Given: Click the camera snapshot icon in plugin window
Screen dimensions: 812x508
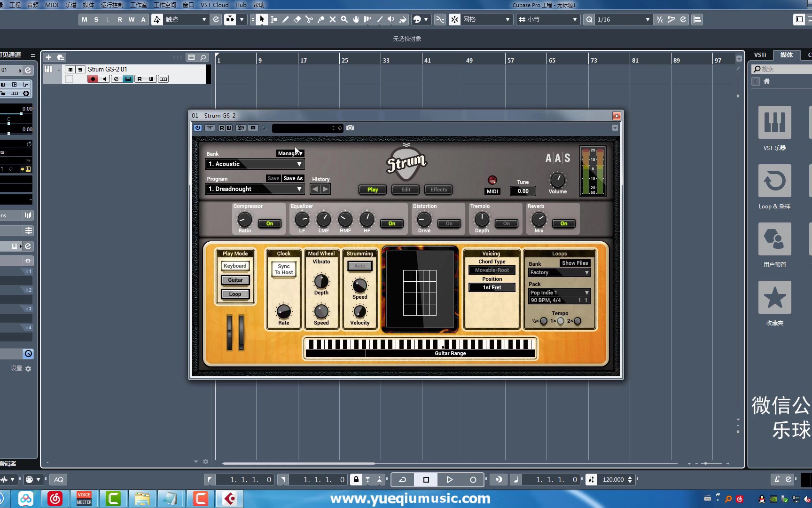Looking at the screenshot, I should tap(350, 128).
